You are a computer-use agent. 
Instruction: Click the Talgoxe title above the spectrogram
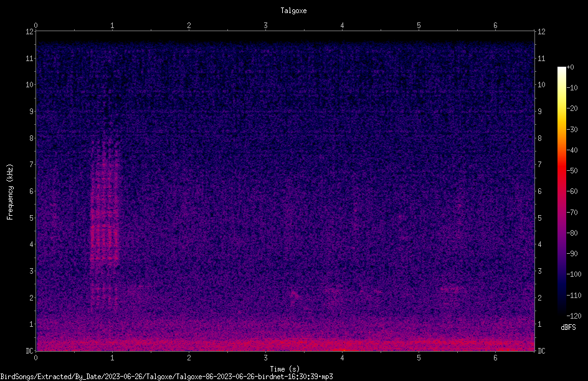click(x=293, y=11)
